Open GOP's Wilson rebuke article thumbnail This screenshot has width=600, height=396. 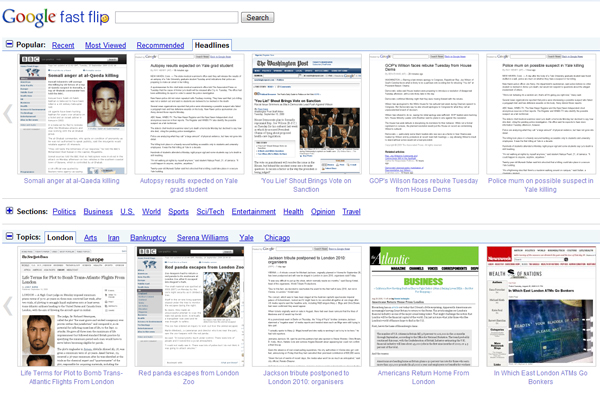[424, 114]
